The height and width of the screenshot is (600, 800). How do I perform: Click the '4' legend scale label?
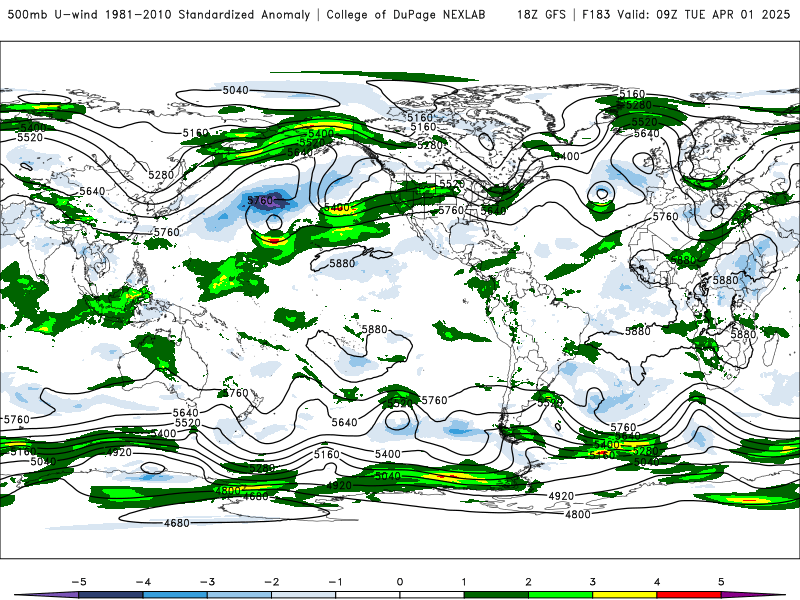coord(657,582)
